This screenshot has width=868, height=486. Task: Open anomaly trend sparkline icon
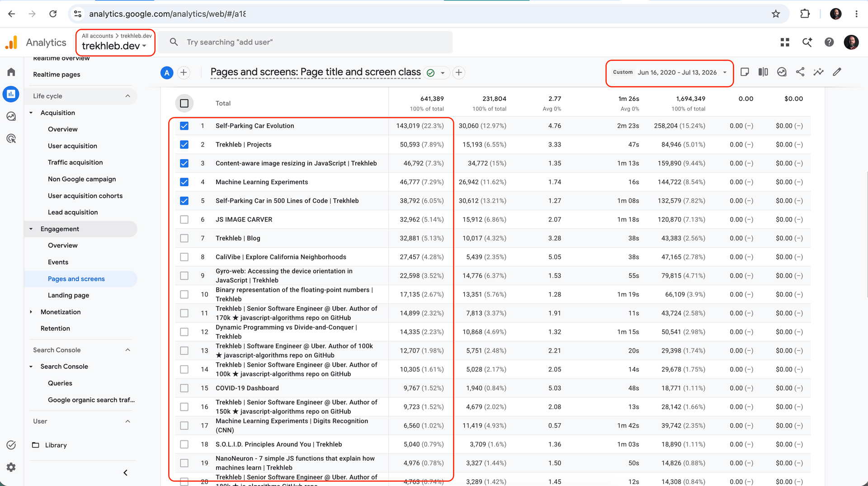coord(819,72)
